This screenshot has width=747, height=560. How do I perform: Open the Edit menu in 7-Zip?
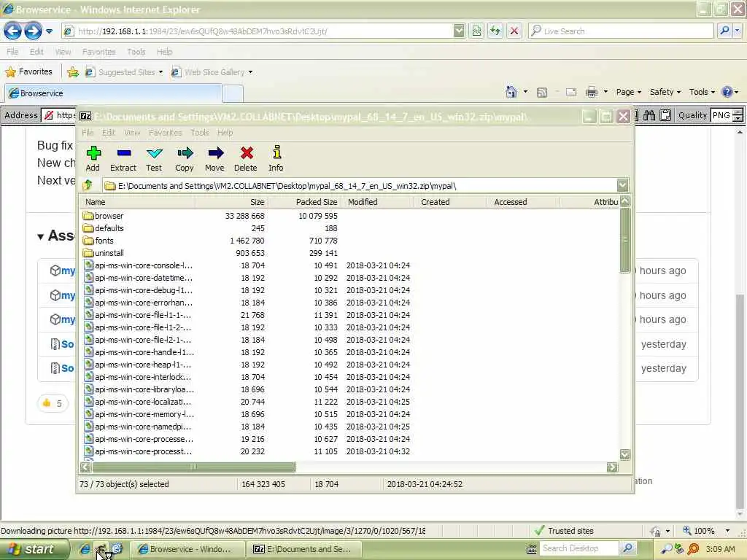109,133
